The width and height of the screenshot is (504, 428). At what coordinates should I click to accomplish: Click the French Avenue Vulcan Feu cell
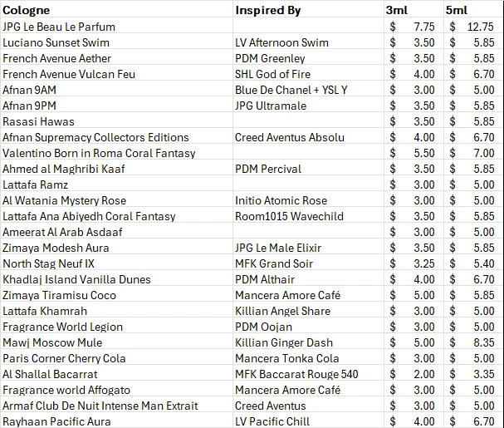[x=117, y=74]
